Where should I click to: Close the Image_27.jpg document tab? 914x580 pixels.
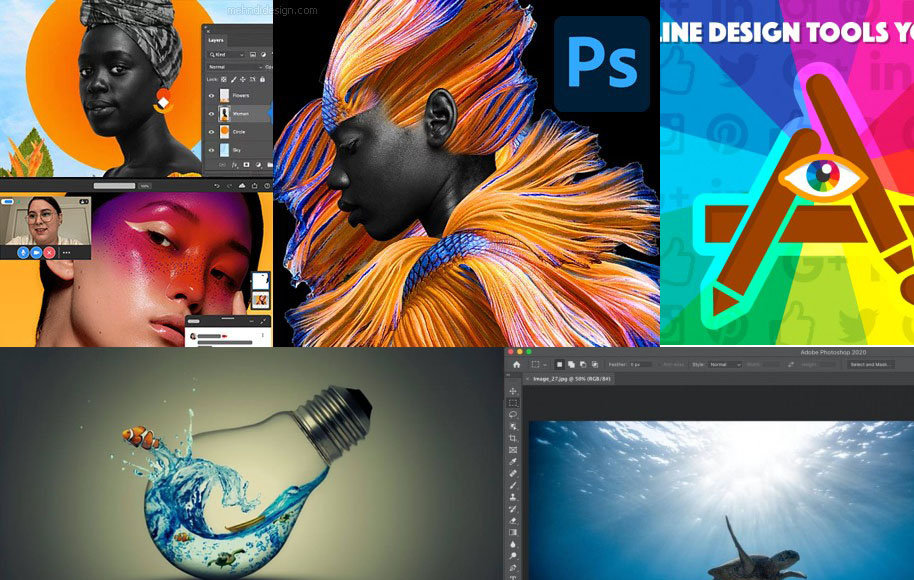(528, 379)
